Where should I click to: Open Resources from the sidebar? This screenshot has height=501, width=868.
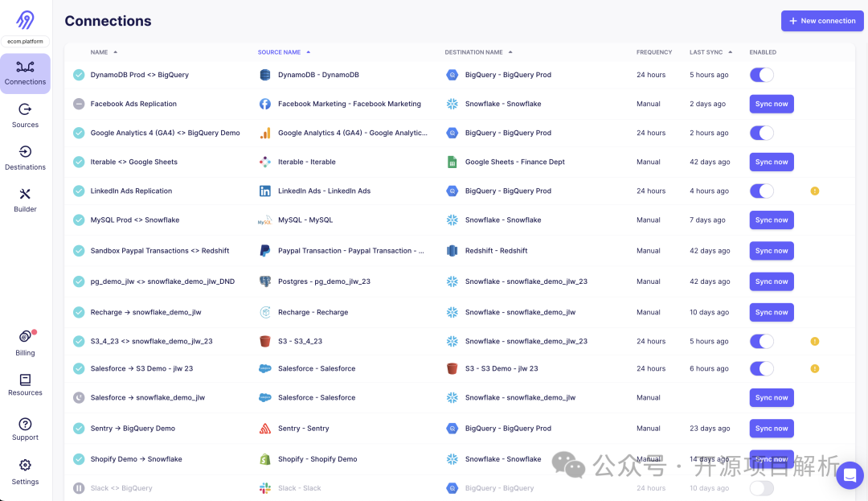pyautogui.click(x=25, y=384)
